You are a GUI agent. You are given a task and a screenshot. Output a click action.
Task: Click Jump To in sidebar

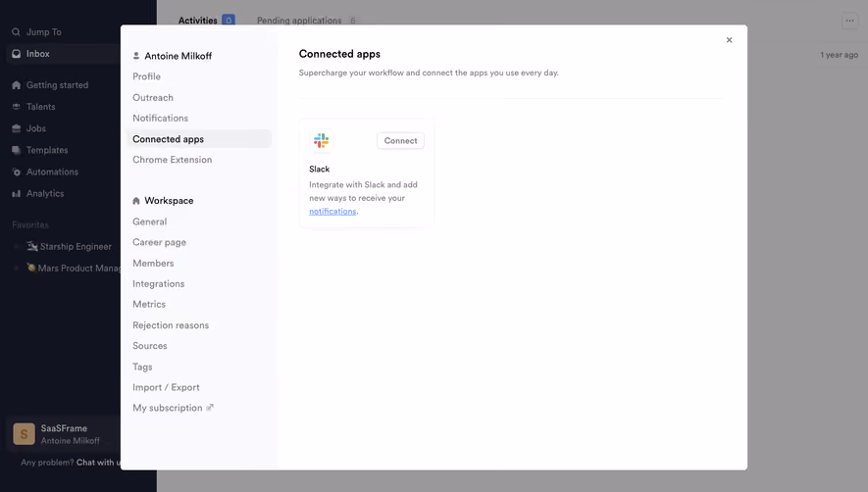[44, 32]
